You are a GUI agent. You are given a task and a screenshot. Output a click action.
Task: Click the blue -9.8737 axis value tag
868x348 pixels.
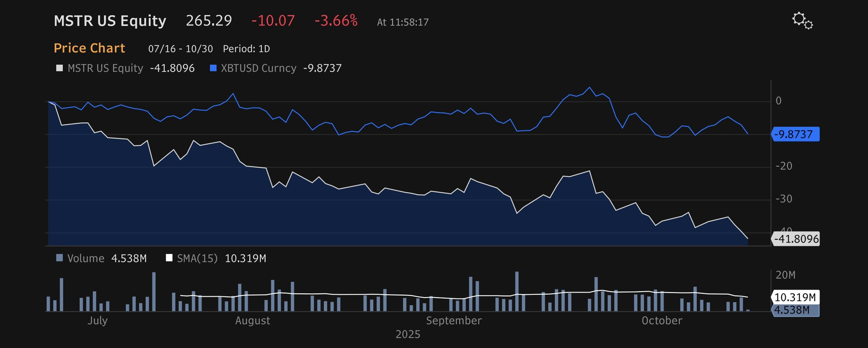point(796,134)
